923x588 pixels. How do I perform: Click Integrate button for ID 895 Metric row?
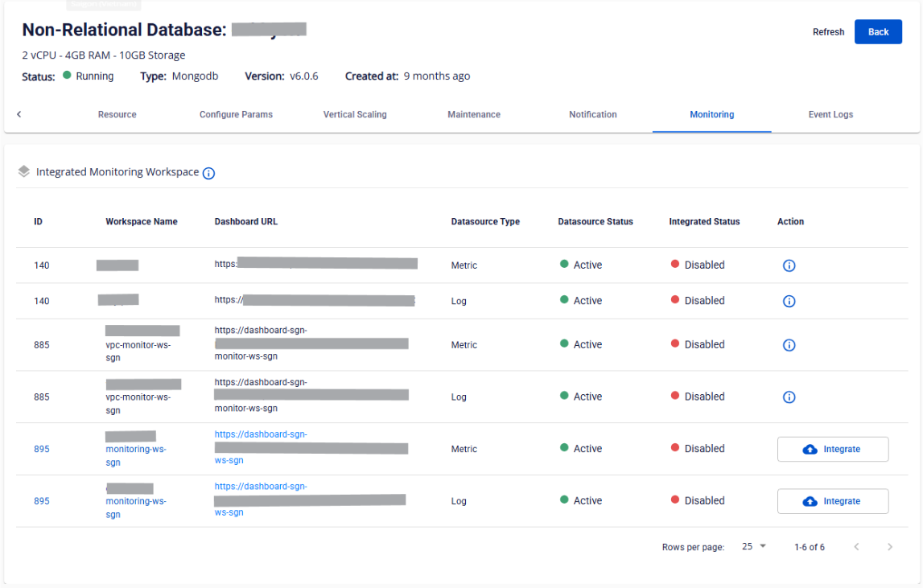click(832, 450)
